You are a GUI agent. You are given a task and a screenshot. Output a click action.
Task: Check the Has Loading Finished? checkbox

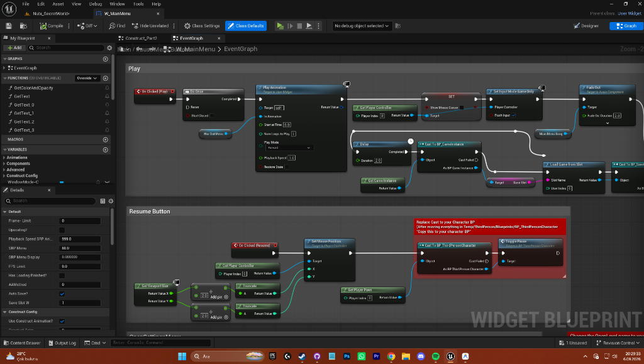click(x=62, y=276)
